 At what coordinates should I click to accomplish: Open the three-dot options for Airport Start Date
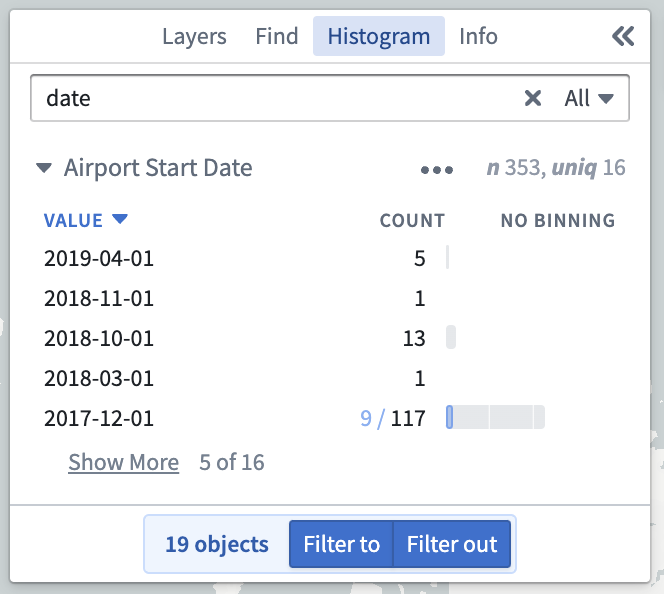coord(437,170)
